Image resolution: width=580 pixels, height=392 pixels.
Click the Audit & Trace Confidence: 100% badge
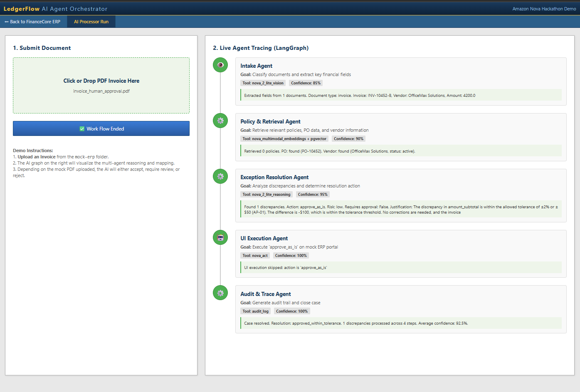(292, 311)
